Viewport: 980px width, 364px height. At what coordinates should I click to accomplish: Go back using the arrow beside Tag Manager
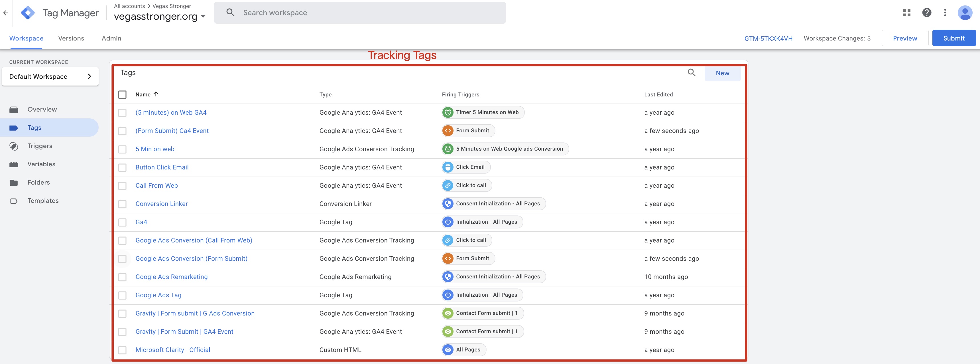(x=6, y=13)
